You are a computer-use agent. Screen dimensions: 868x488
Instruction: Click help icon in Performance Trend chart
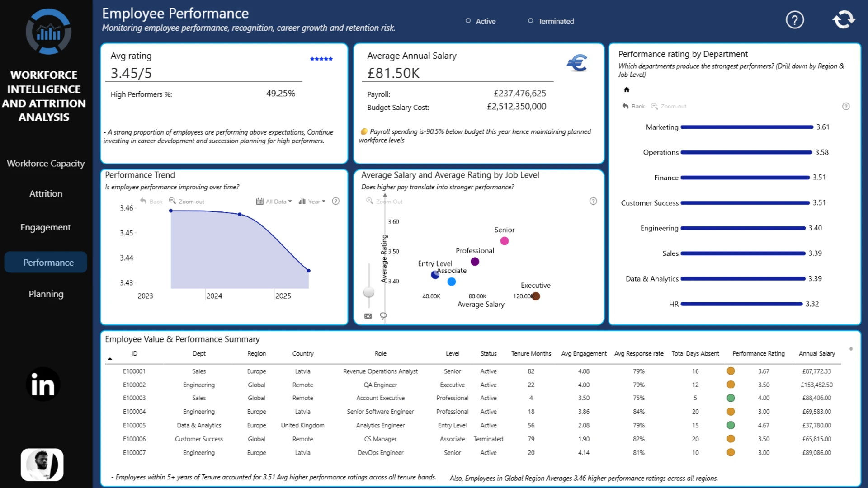coord(335,201)
